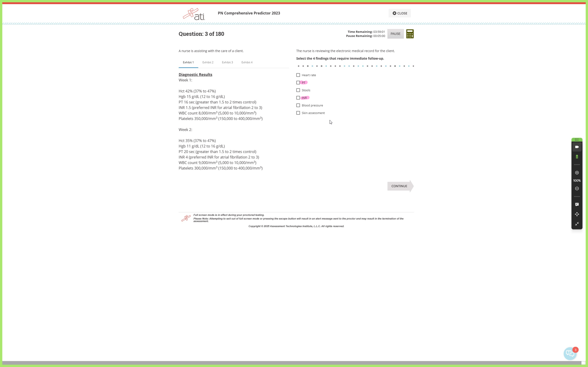
Task: Select the Stools finding checkbox
Action: [x=298, y=90]
